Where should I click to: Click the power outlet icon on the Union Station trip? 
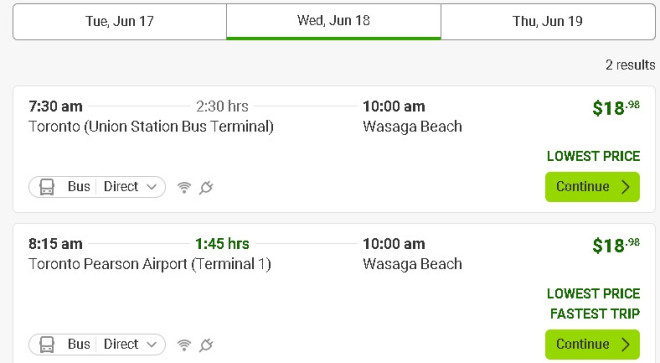[206, 187]
